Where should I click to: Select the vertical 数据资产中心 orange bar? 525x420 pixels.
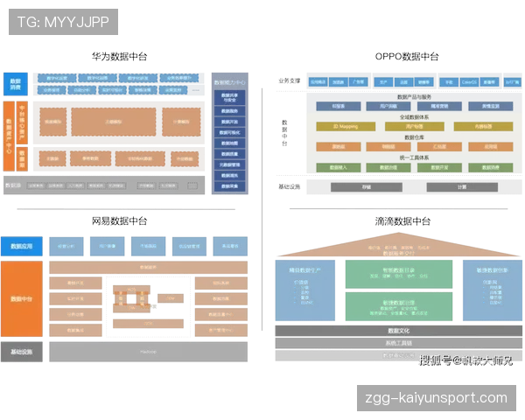9,136
